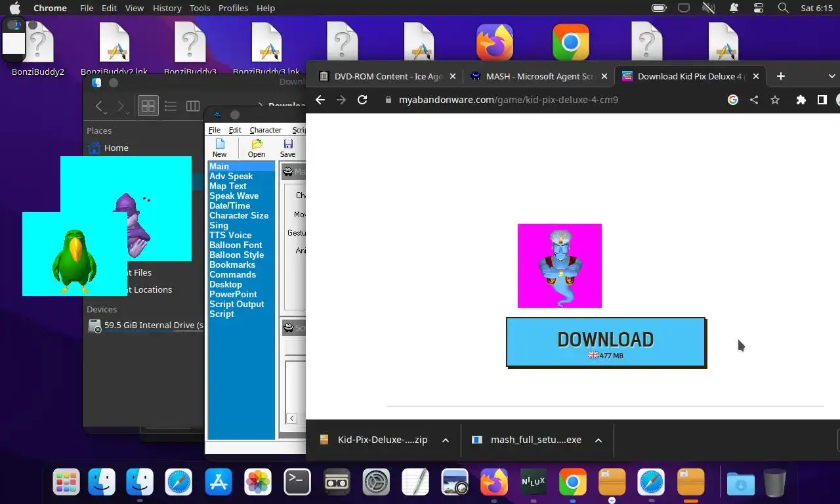The height and width of the screenshot is (504, 840).
Task: Select Map Text in MASH list
Action: (228, 186)
